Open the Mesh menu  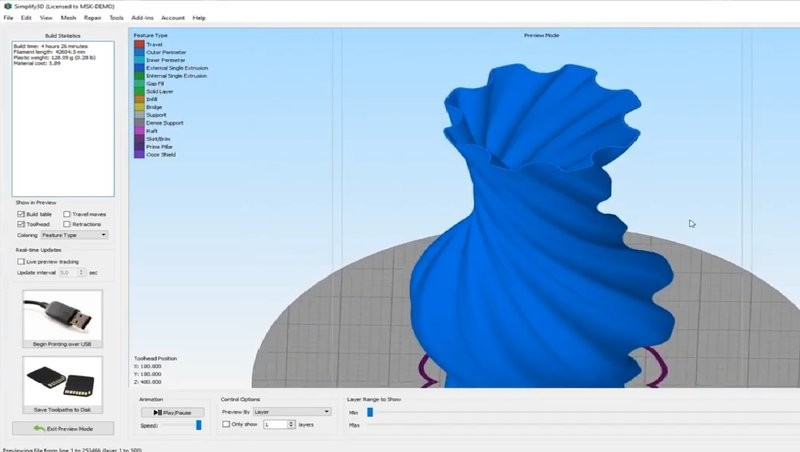[68, 18]
